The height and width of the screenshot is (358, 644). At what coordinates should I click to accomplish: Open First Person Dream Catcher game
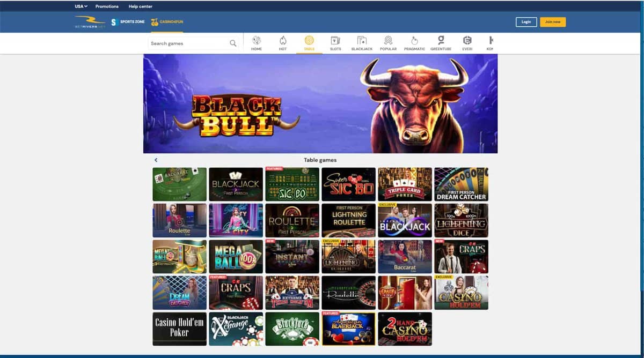click(x=461, y=184)
